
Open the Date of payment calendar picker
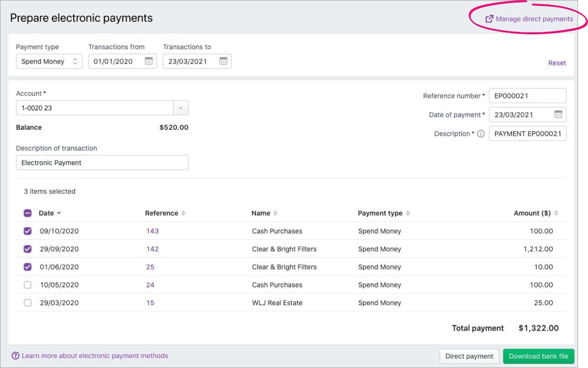tap(559, 114)
